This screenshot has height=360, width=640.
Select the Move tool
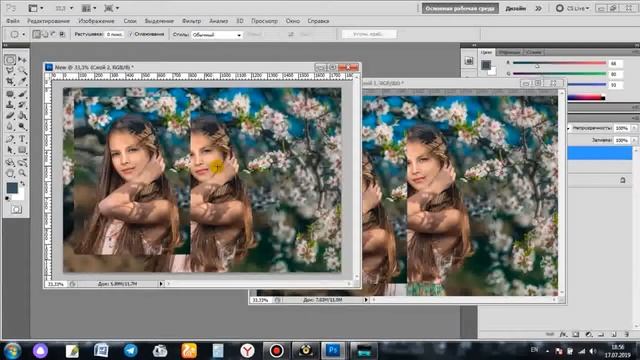pos(22,60)
